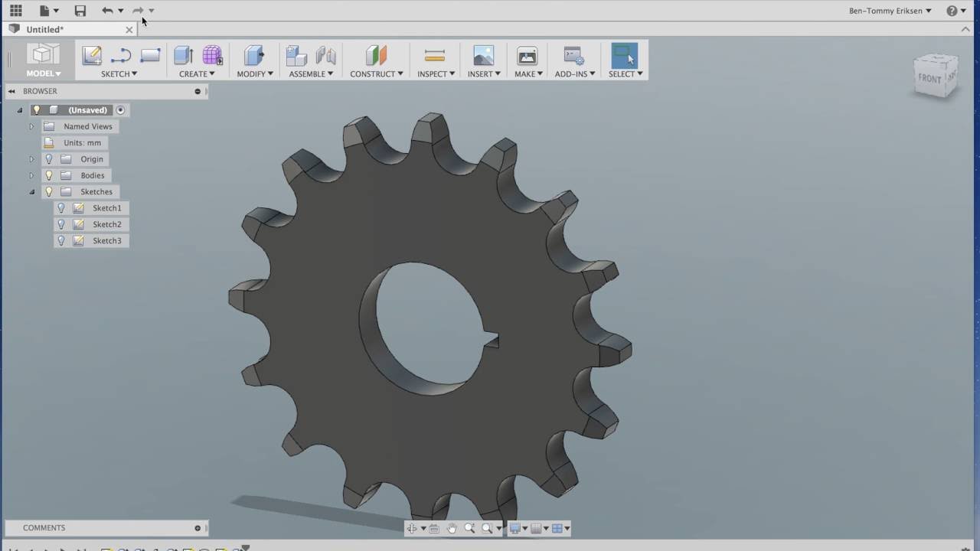980x551 pixels.
Task: Toggle visibility bulb of Origin folder
Action: click(49, 159)
